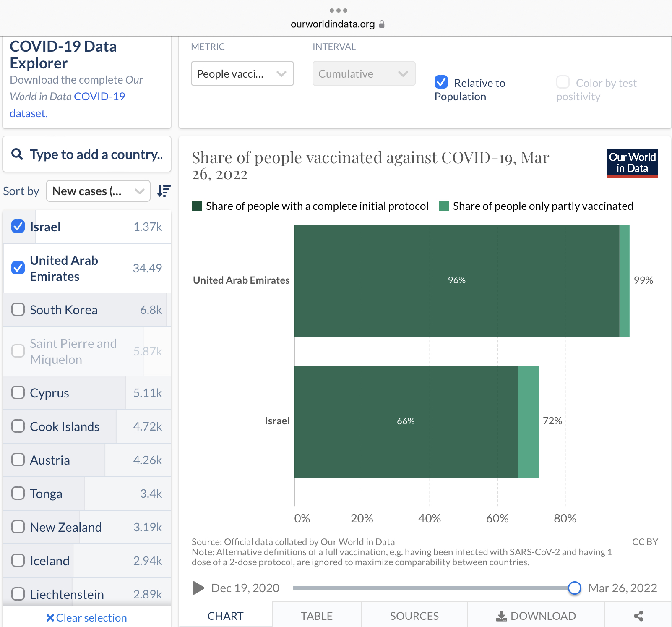Open the People vaccinated metric dropdown
The image size is (672, 627).
coord(242,74)
